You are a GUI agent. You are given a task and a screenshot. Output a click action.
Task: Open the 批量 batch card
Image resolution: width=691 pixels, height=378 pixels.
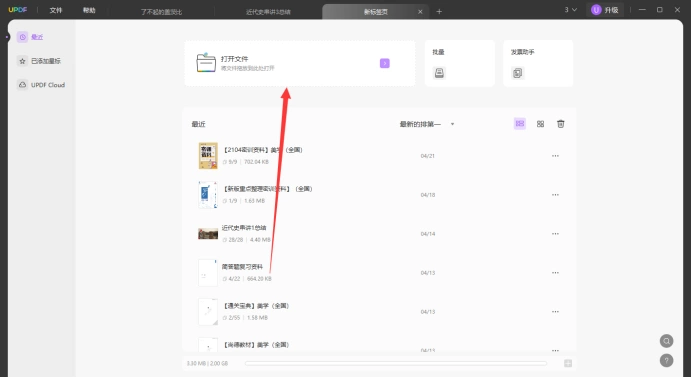click(x=460, y=63)
